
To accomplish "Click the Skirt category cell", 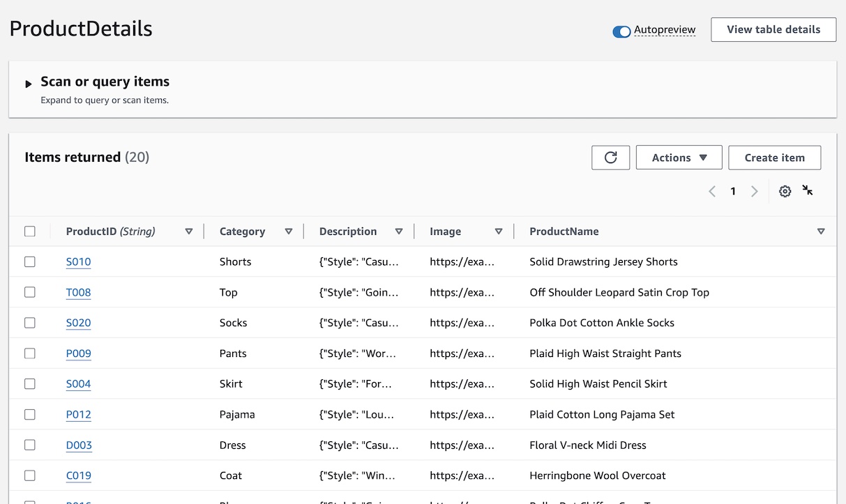I will pyautogui.click(x=231, y=384).
